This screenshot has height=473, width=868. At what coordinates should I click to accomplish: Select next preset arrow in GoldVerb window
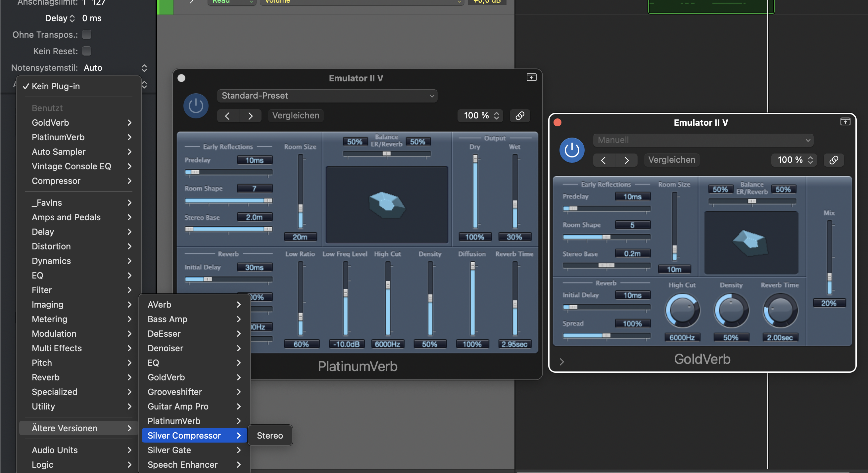click(626, 160)
